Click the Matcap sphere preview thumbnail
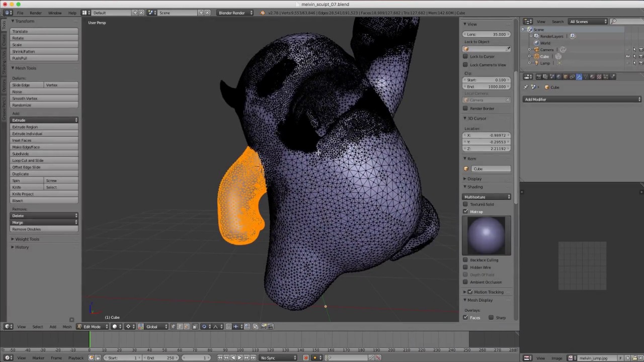The height and width of the screenshot is (362, 644). point(487,235)
